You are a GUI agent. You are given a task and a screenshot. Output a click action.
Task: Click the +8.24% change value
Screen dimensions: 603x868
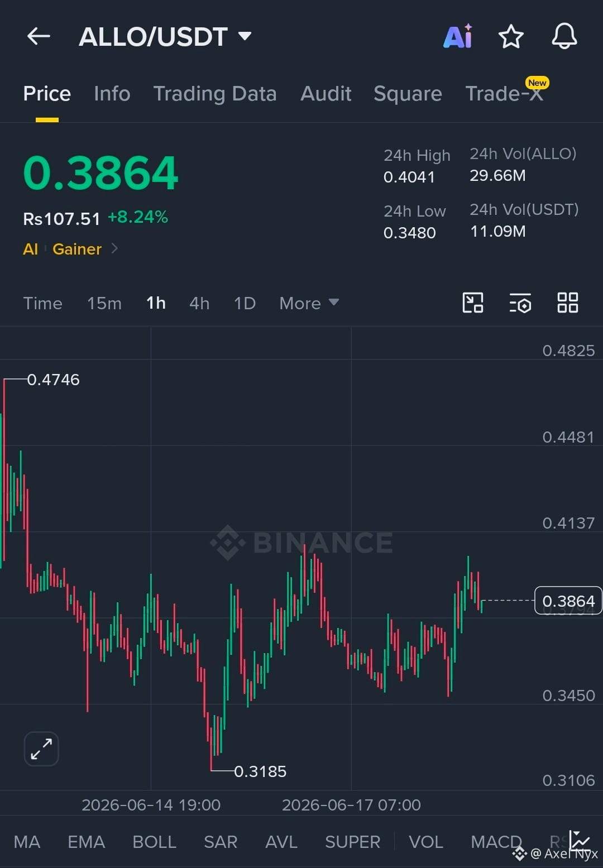point(138,217)
